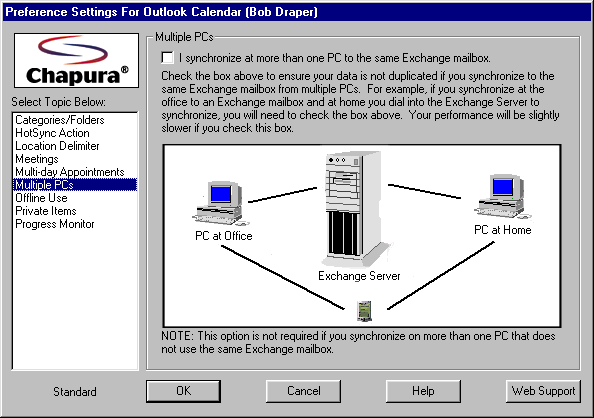Click the Cancel button
Viewport: 594px width, 418px height.
click(x=303, y=391)
